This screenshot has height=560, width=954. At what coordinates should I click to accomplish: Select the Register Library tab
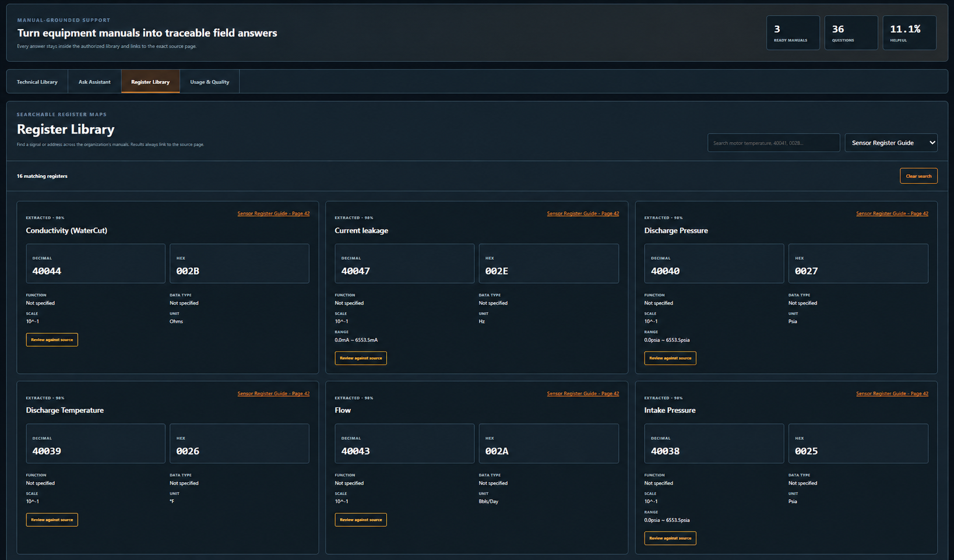[150, 82]
